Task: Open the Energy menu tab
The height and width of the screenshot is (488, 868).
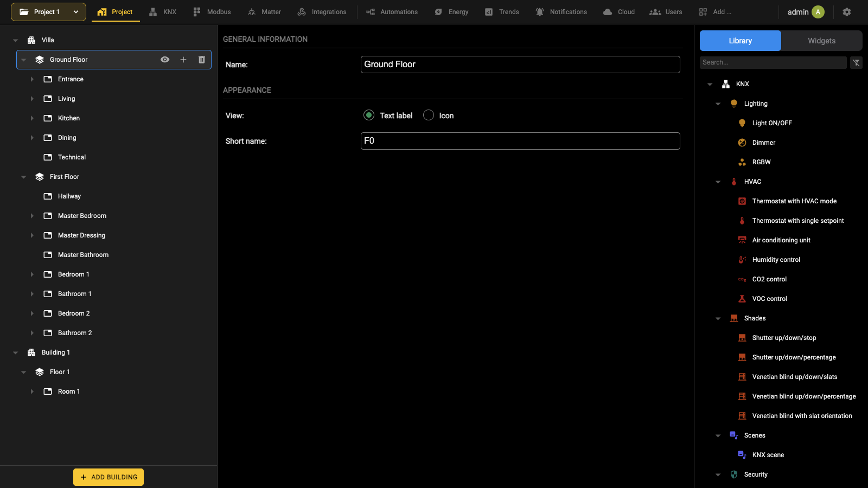Action: tap(451, 12)
